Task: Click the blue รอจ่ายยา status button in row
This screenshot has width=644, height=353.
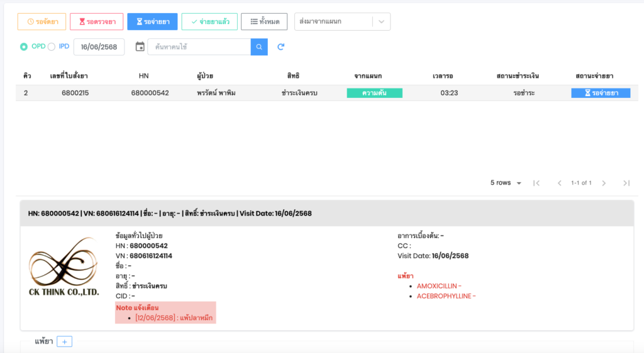Action: [x=601, y=93]
